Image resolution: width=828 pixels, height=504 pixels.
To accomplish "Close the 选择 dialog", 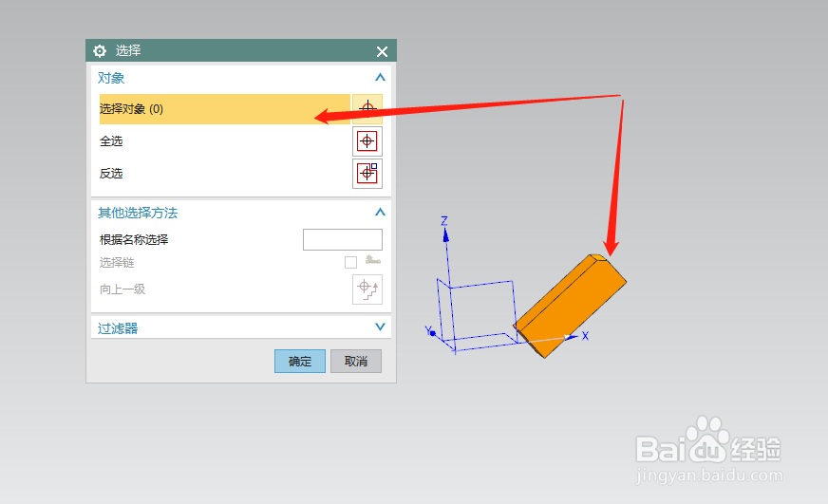I will click(383, 51).
